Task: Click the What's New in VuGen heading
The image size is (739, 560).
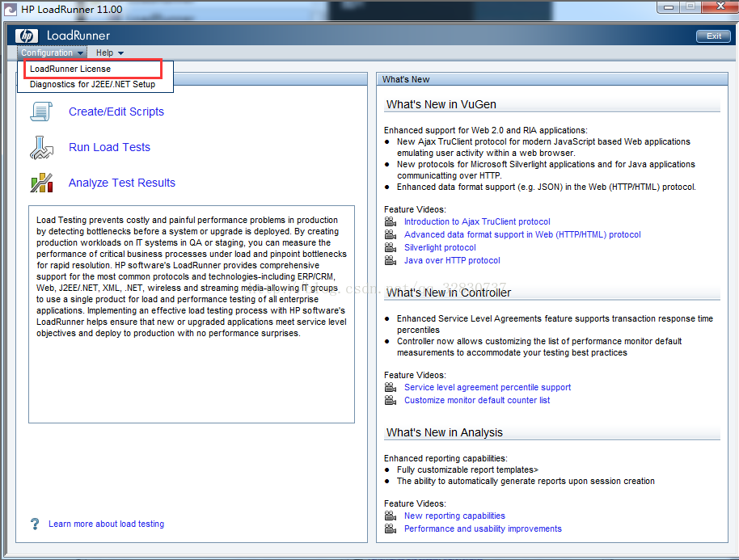Action: pos(441,104)
